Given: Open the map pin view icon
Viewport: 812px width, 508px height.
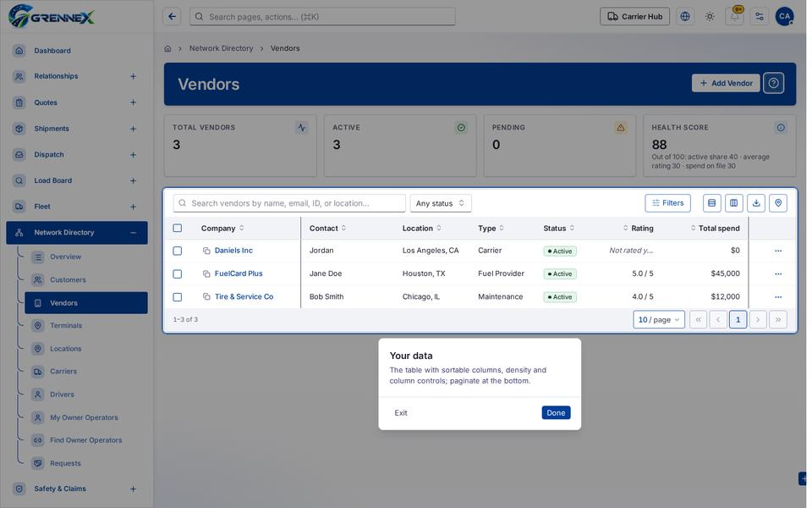Looking at the screenshot, I should click(x=778, y=203).
